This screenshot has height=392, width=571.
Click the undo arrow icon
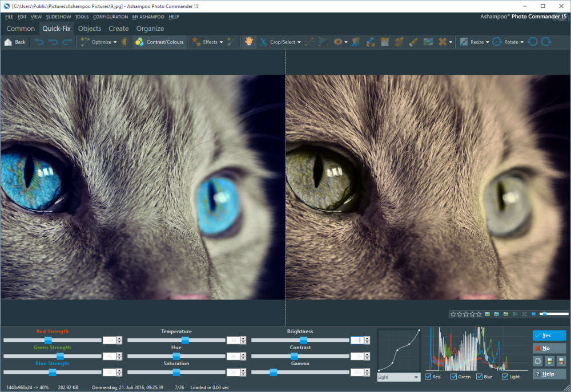[53, 42]
